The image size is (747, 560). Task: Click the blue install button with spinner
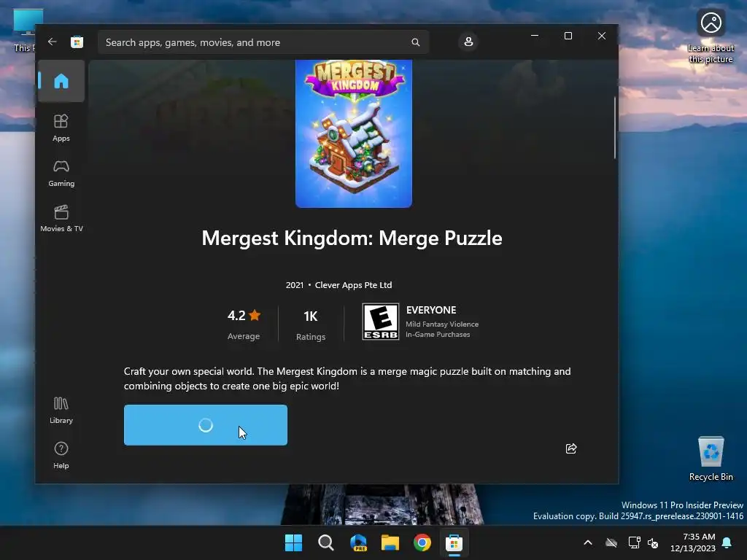[x=205, y=425]
